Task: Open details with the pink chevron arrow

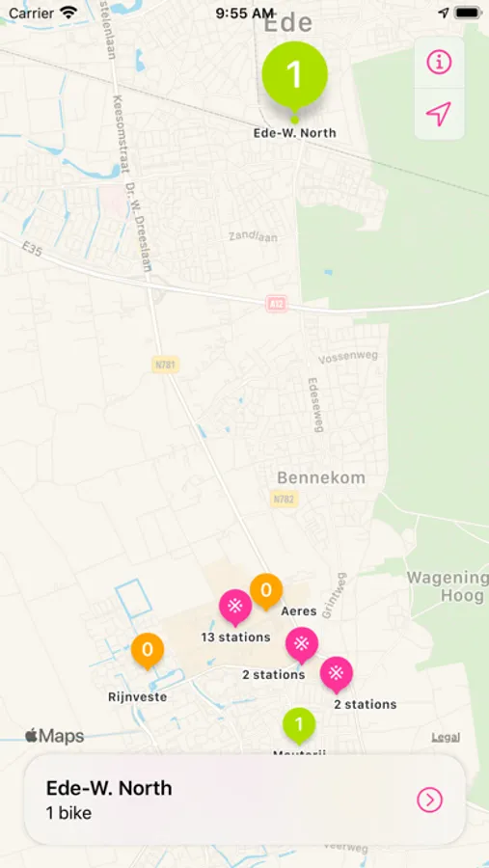Action: (430, 800)
